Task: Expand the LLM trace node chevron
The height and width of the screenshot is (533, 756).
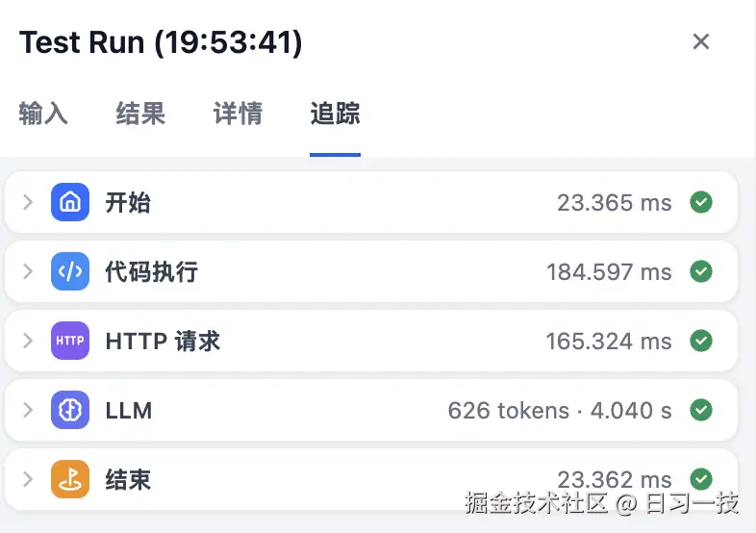Action: click(x=28, y=410)
